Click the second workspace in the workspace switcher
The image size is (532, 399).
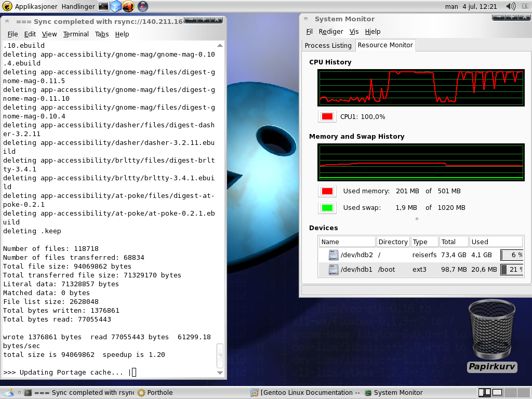pos(497,393)
